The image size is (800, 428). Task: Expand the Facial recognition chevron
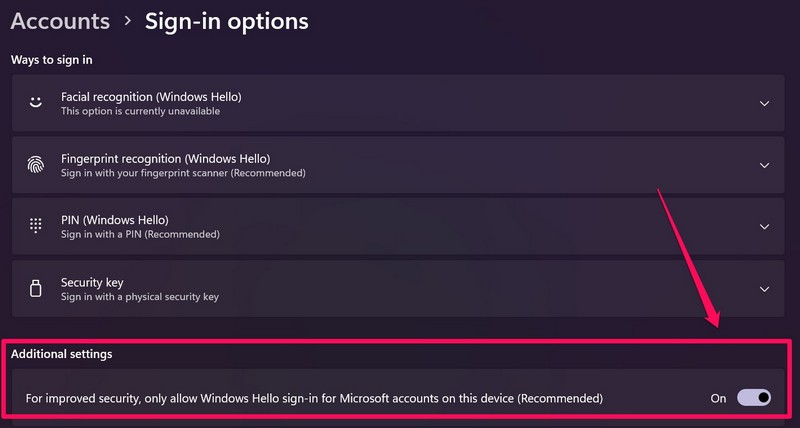point(764,103)
